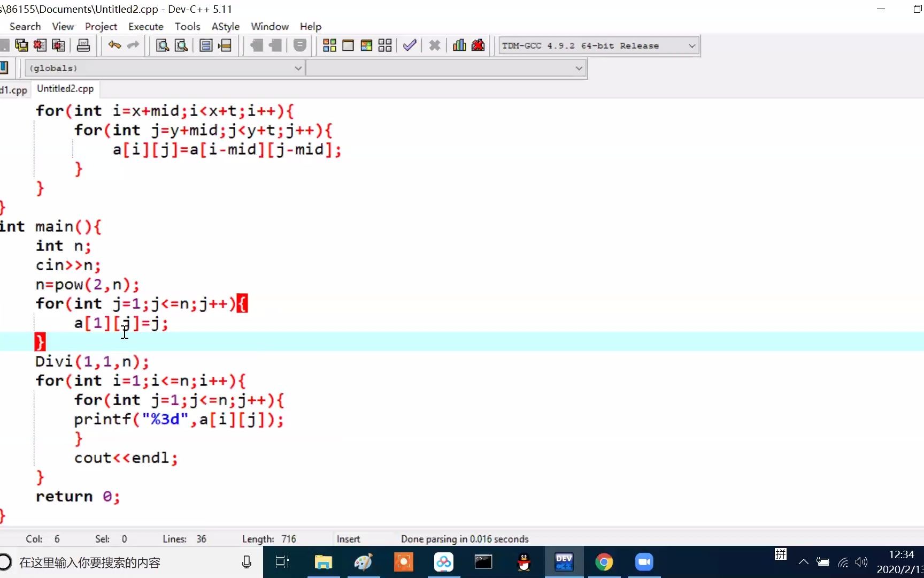The height and width of the screenshot is (578, 924).
Task: Click the printf("%3d",a[i][j]) line
Action: click(179, 419)
